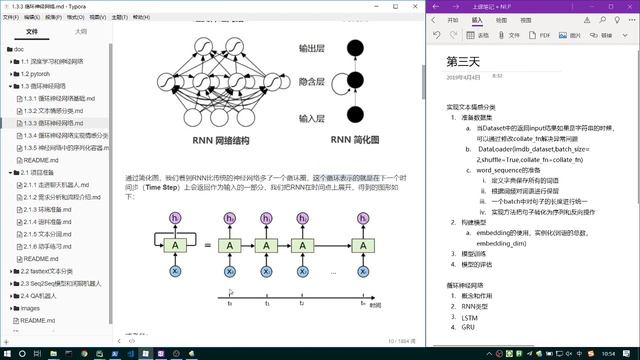Open Typora 主题(T) menu
Image resolution: width=640 pixels, height=360 pixels.
pos(120,17)
